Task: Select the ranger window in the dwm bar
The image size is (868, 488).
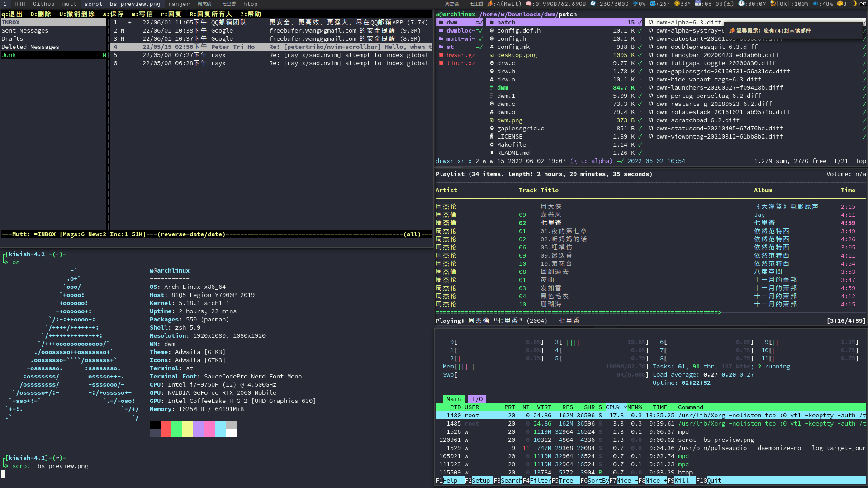Action: coord(179,4)
